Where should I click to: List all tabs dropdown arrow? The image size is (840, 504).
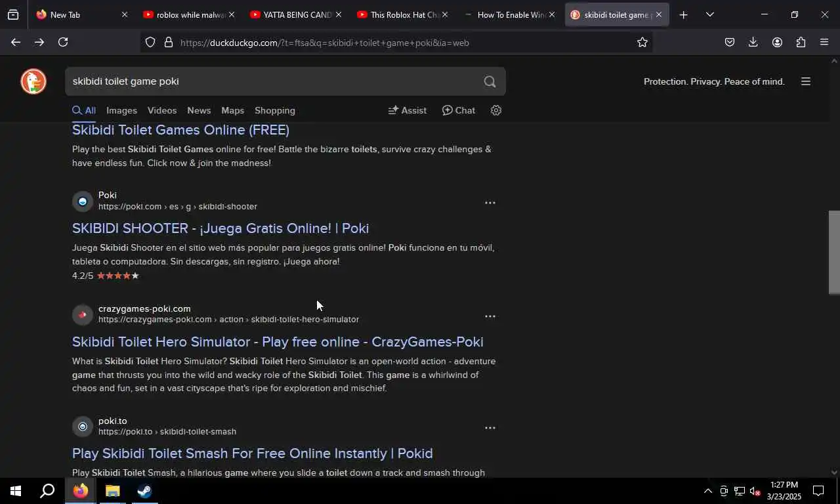click(709, 14)
